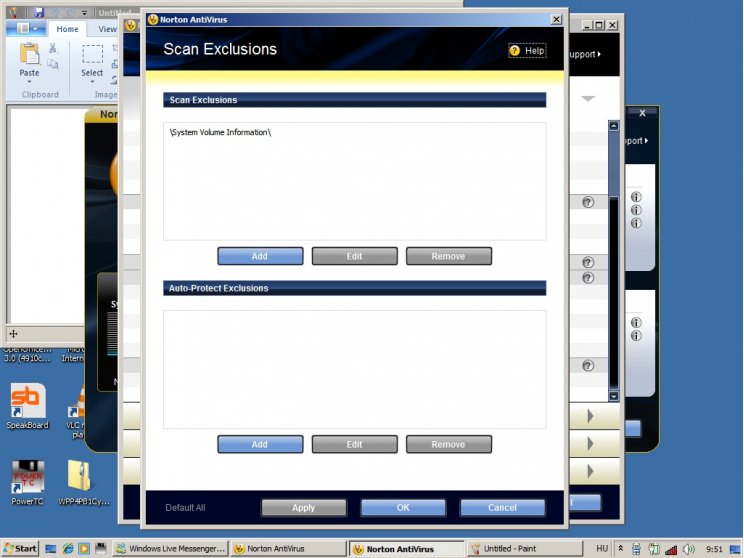Open Customize Quick Access Toolbar dropdown in Paint

coord(84,13)
